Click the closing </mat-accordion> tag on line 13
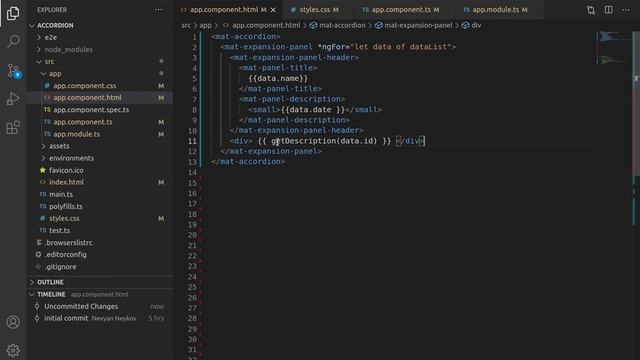640x360 pixels. click(248, 162)
